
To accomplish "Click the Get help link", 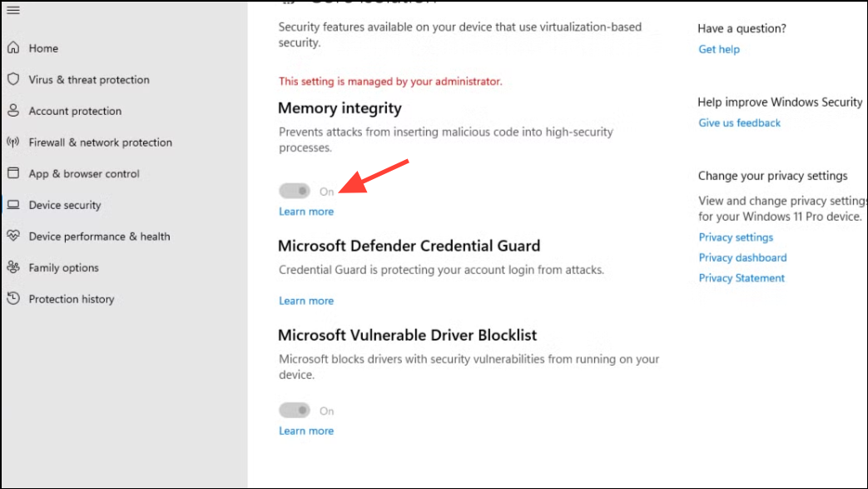I will point(718,49).
